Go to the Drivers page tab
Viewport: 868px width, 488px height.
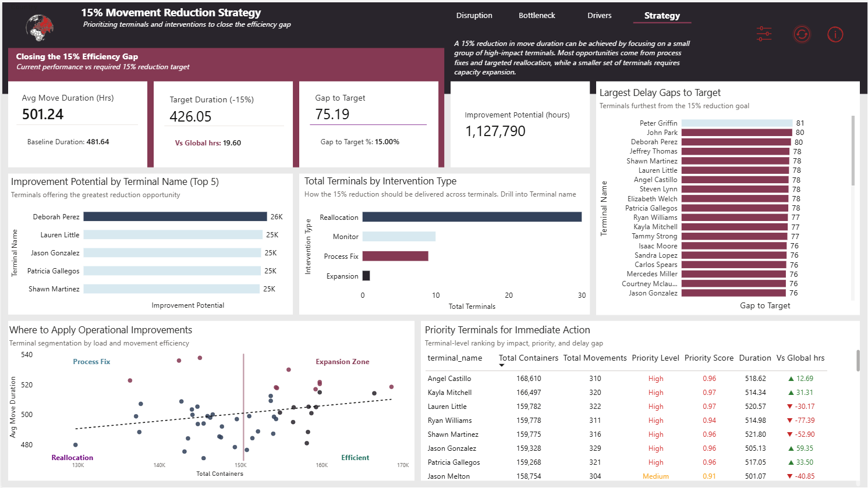(x=599, y=16)
